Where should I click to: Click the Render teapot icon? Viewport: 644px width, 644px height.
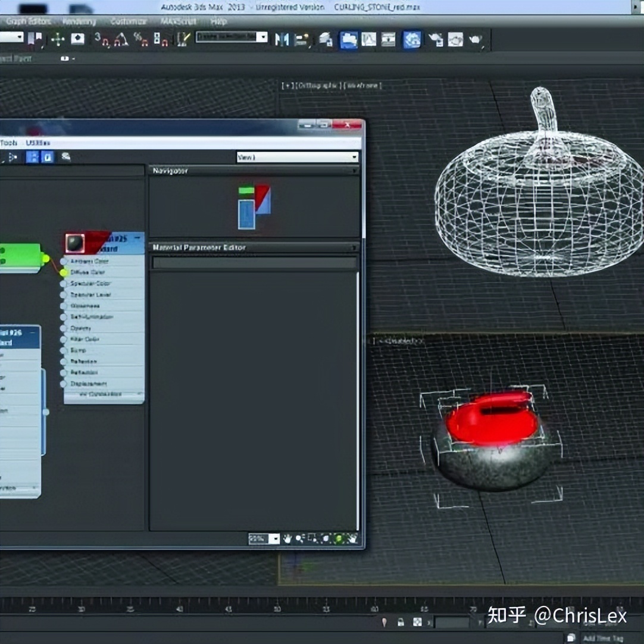(476, 39)
